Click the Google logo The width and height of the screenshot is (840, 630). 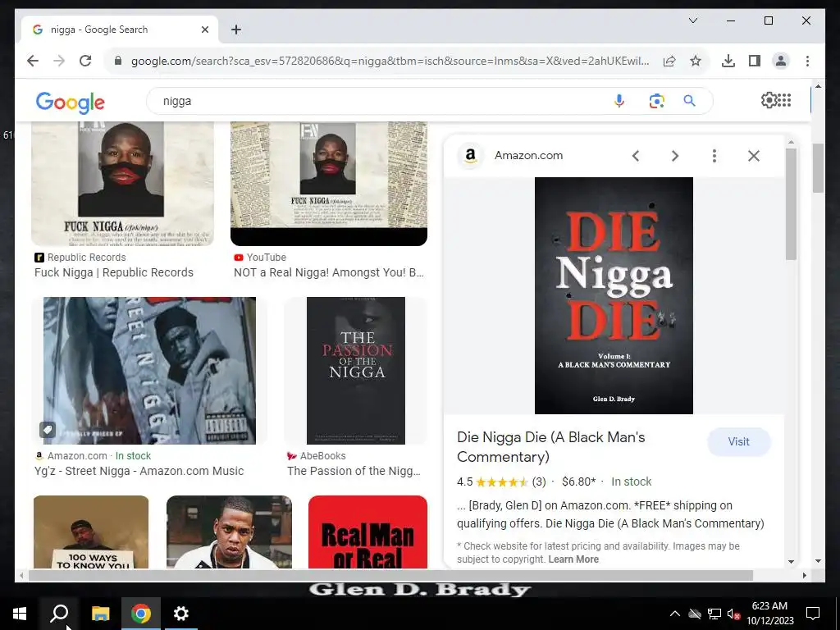[x=71, y=103]
